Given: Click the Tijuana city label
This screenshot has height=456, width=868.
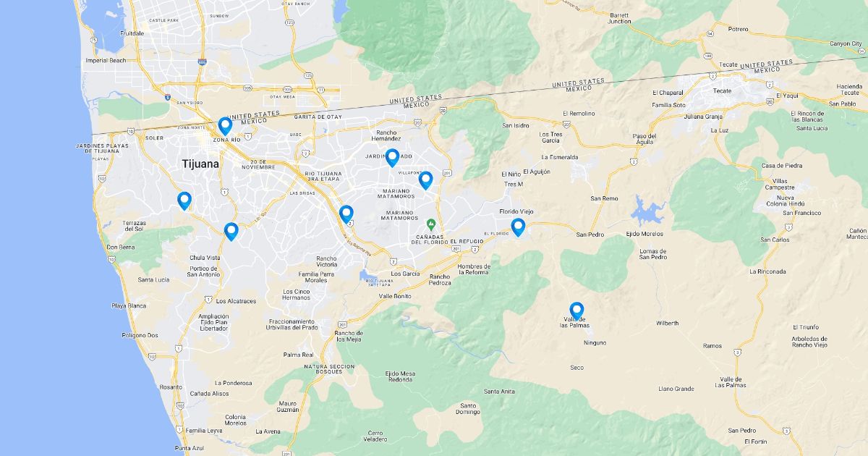Looking at the screenshot, I should coord(200,164).
